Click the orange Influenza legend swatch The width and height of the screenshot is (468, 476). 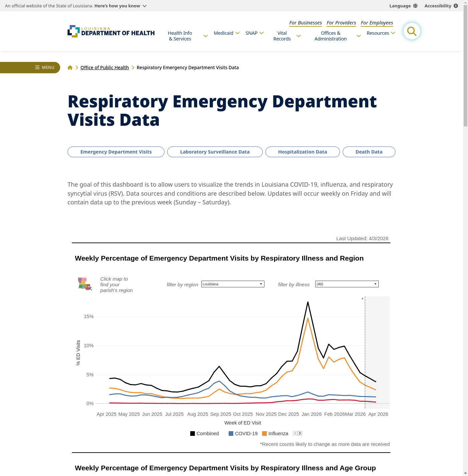point(264,434)
